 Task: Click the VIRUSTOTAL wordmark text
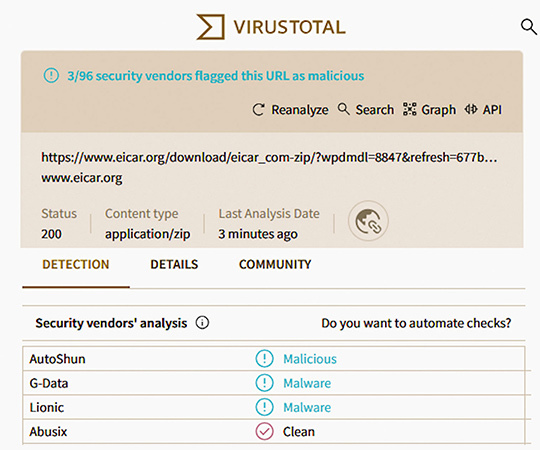pos(290,27)
